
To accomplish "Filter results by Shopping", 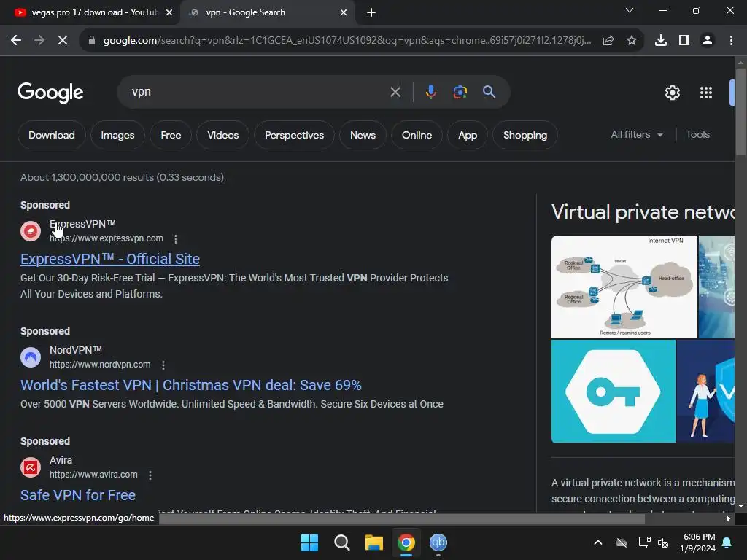I will [x=525, y=135].
